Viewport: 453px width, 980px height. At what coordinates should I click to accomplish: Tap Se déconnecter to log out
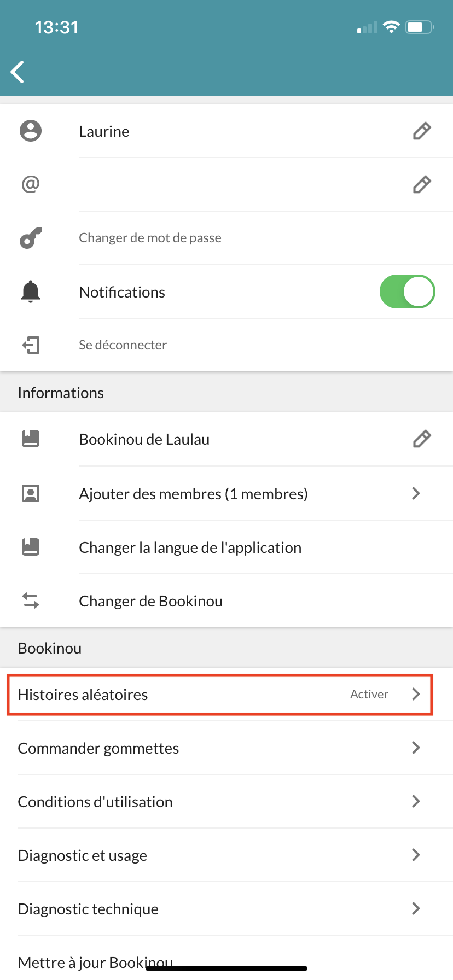[123, 345]
